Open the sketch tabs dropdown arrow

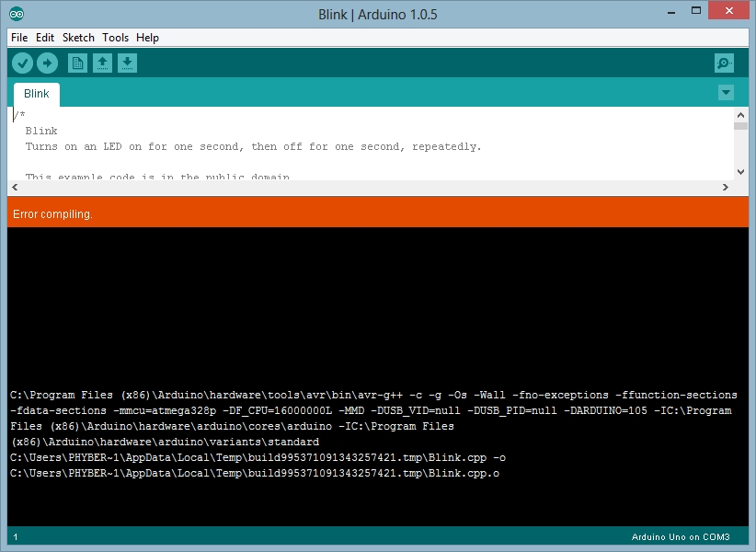[x=727, y=92]
